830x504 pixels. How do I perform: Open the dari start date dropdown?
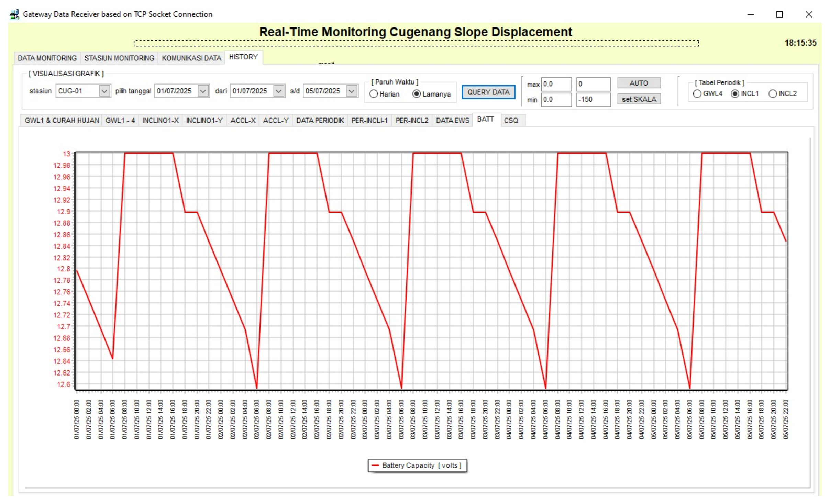279,91
